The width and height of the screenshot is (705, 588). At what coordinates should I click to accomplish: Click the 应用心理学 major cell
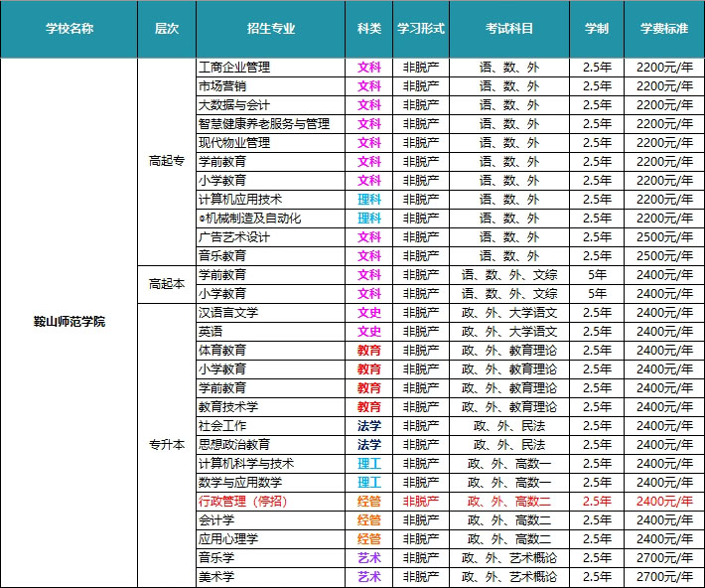(x=271, y=539)
